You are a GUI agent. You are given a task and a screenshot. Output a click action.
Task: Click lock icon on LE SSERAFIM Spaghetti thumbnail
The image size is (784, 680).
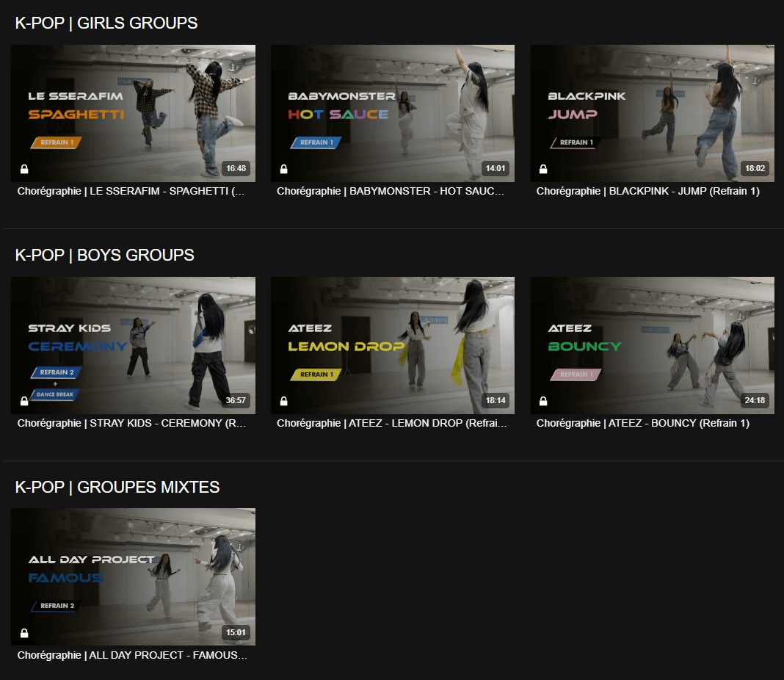pyautogui.click(x=24, y=170)
